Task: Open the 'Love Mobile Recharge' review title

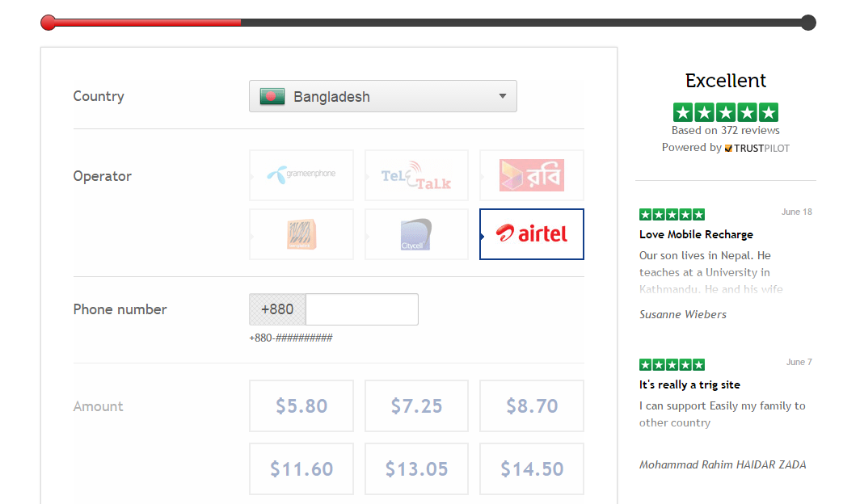Action: tap(696, 234)
